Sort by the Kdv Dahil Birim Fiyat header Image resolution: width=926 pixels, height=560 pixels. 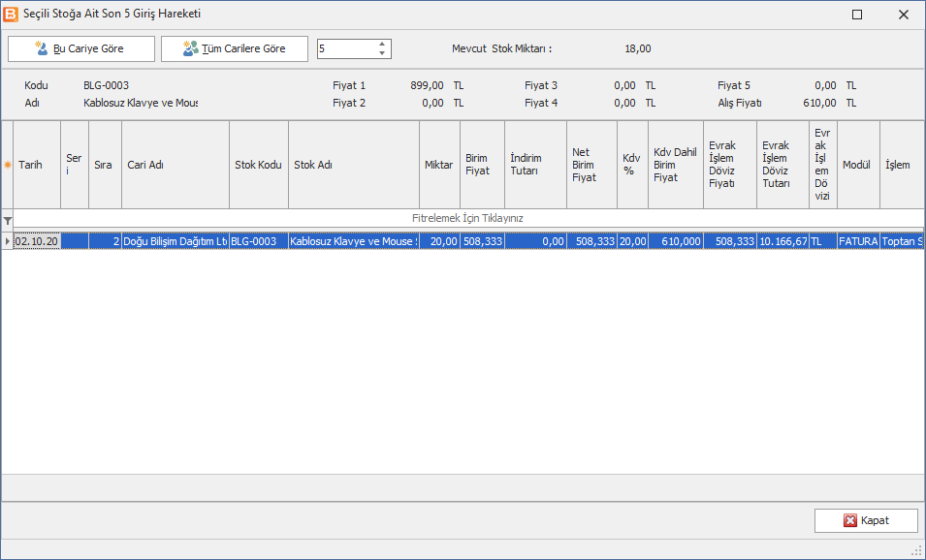click(676, 165)
